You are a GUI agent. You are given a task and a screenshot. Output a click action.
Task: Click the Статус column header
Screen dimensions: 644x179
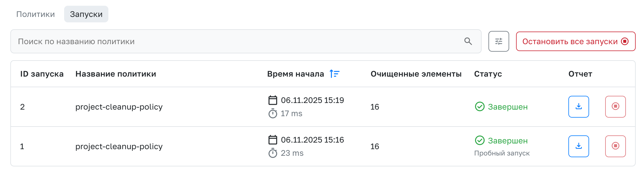coord(488,74)
